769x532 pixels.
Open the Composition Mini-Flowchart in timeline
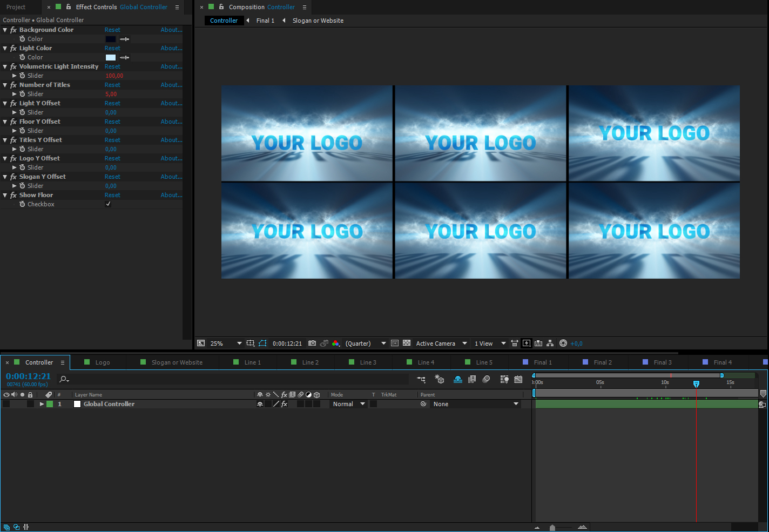click(x=421, y=380)
